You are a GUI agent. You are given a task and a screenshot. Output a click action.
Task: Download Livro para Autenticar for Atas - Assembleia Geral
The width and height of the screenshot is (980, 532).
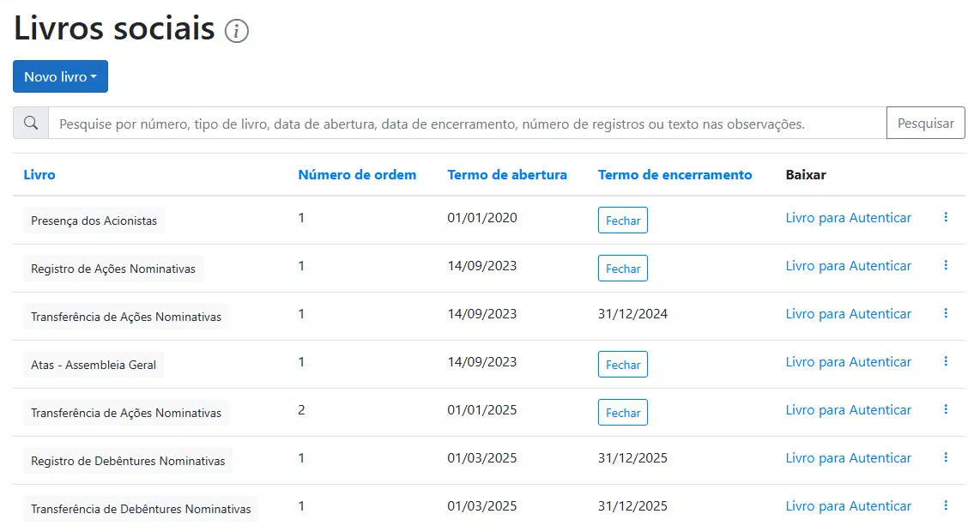[x=848, y=362]
